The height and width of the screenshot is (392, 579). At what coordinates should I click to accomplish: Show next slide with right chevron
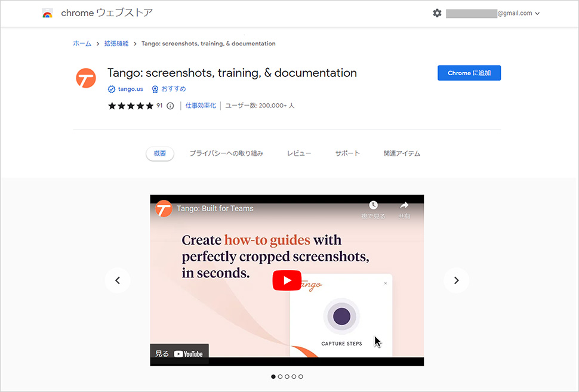[457, 280]
